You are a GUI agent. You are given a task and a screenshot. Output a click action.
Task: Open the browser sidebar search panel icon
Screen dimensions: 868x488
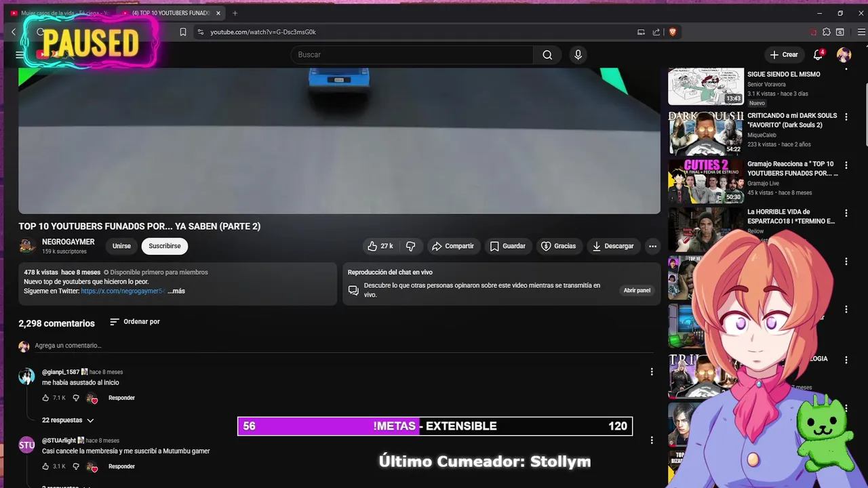[840, 32]
